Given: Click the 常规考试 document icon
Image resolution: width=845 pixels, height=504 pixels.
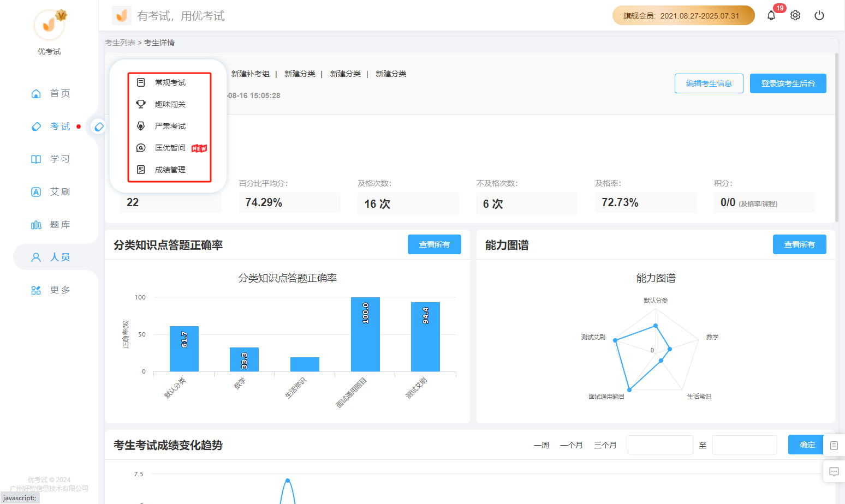Looking at the screenshot, I should [141, 82].
